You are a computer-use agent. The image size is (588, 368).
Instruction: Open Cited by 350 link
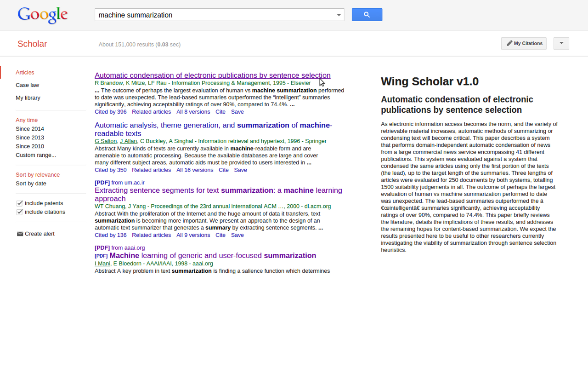point(111,170)
